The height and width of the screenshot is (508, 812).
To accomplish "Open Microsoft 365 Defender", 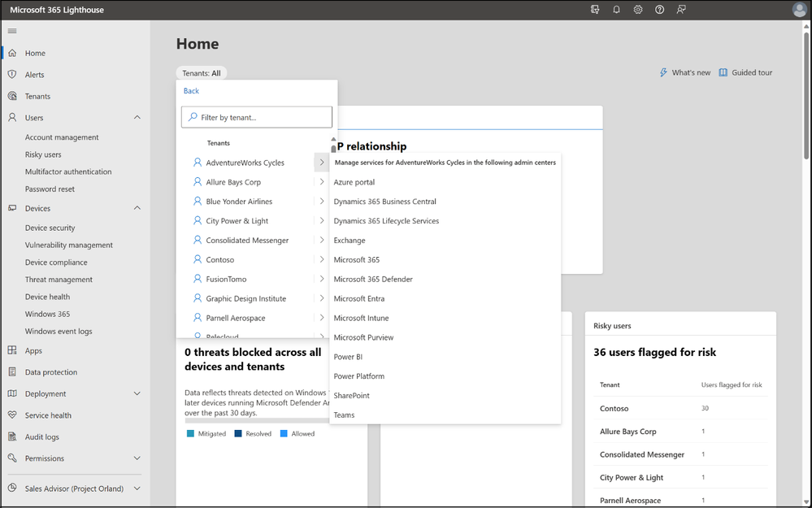I will click(x=373, y=279).
